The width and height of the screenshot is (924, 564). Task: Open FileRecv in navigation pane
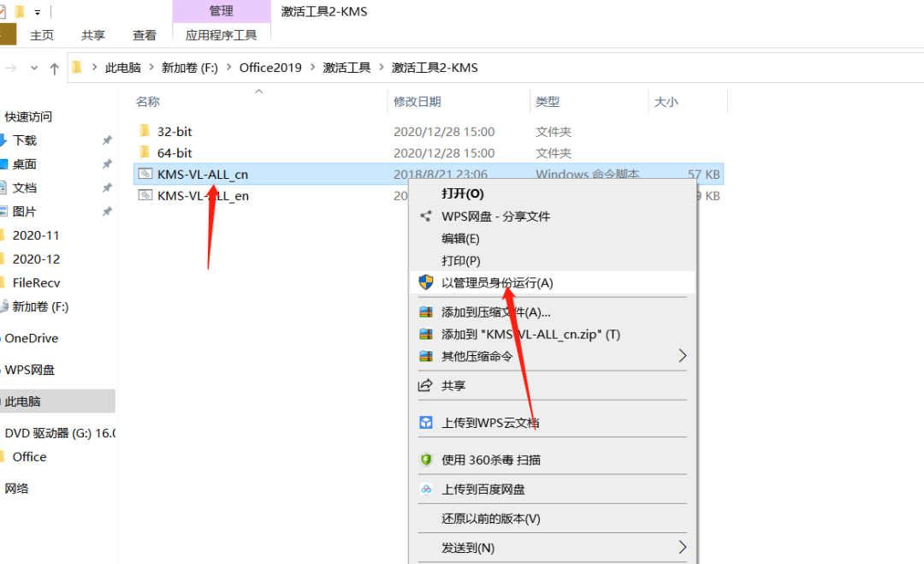(36, 283)
